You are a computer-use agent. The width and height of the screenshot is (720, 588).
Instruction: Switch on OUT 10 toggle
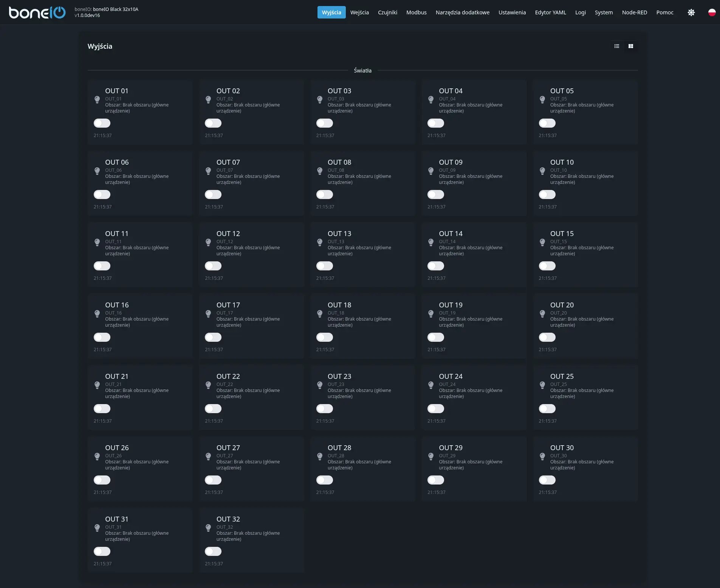[547, 194]
